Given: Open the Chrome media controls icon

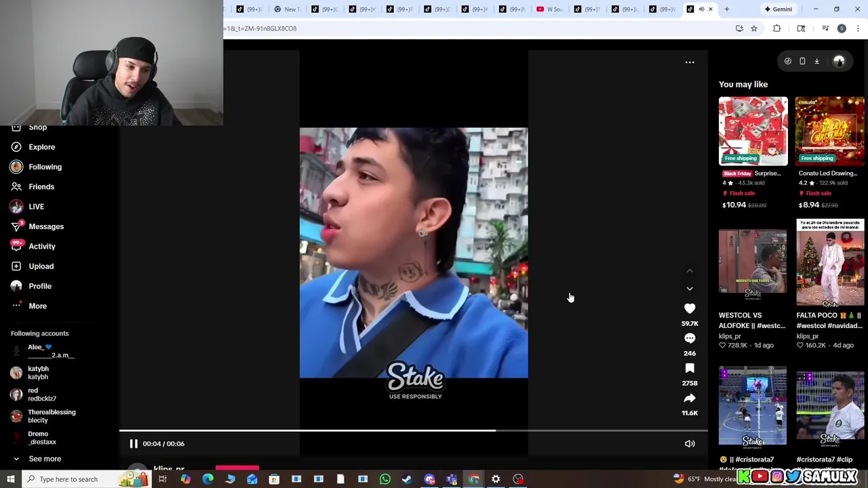Looking at the screenshot, I should pos(825,28).
